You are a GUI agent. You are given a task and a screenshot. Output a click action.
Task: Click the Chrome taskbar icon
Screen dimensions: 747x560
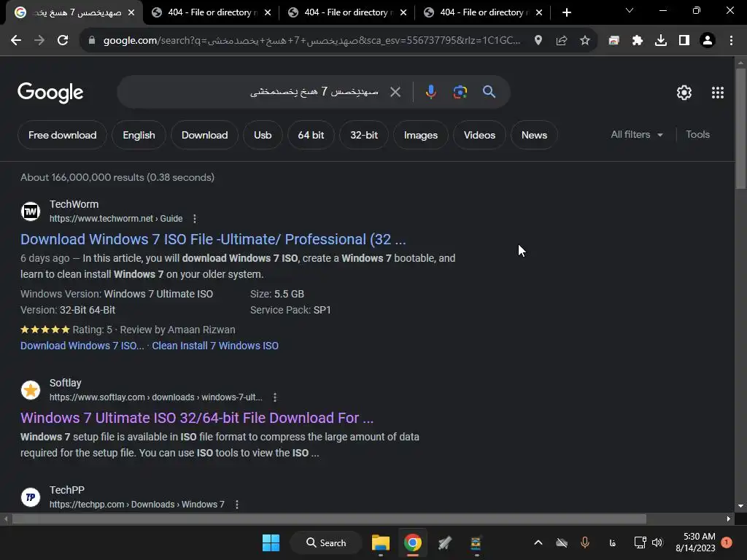[x=413, y=542]
